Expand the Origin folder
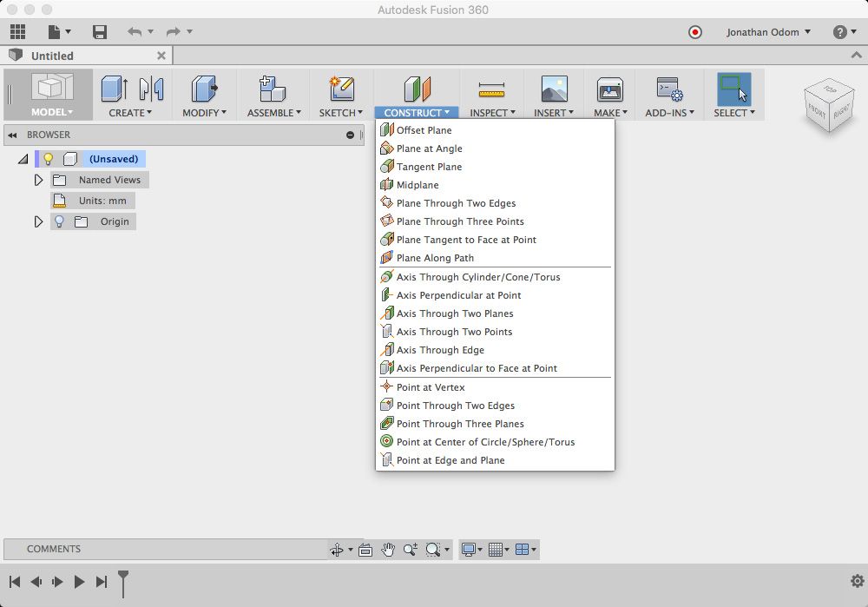This screenshot has height=607, width=868. click(37, 221)
